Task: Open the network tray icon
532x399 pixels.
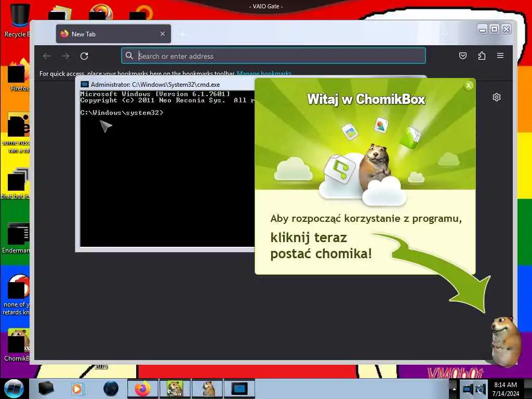Action: [468, 389]
